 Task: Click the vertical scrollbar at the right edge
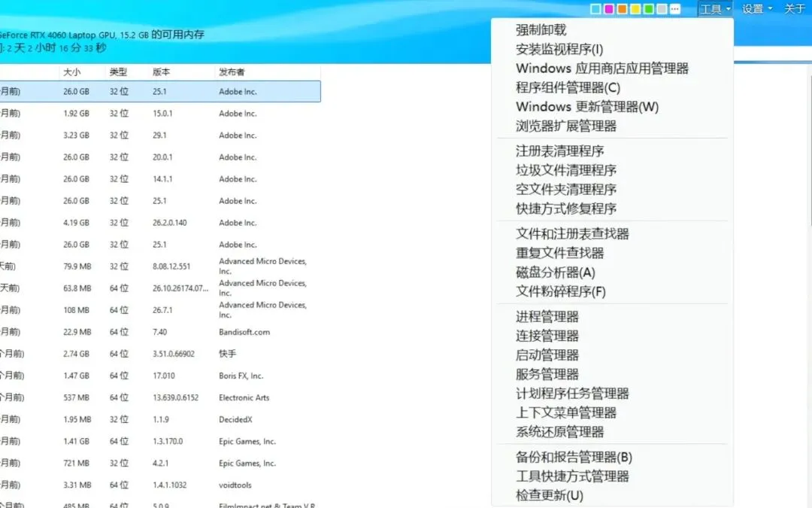(x=810, y=151)
